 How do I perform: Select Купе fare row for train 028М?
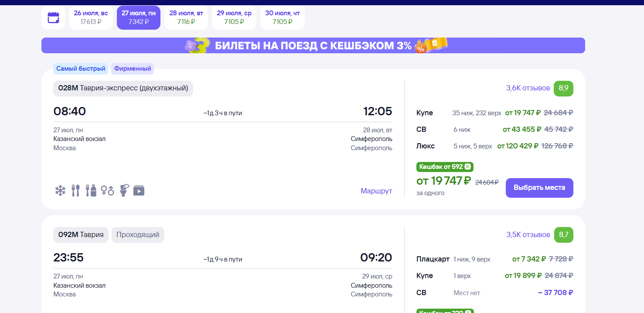(x=495, y=113)
